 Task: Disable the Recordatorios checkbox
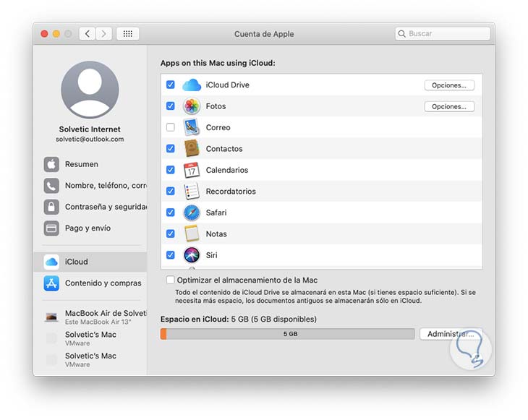[x=171, y=191]
